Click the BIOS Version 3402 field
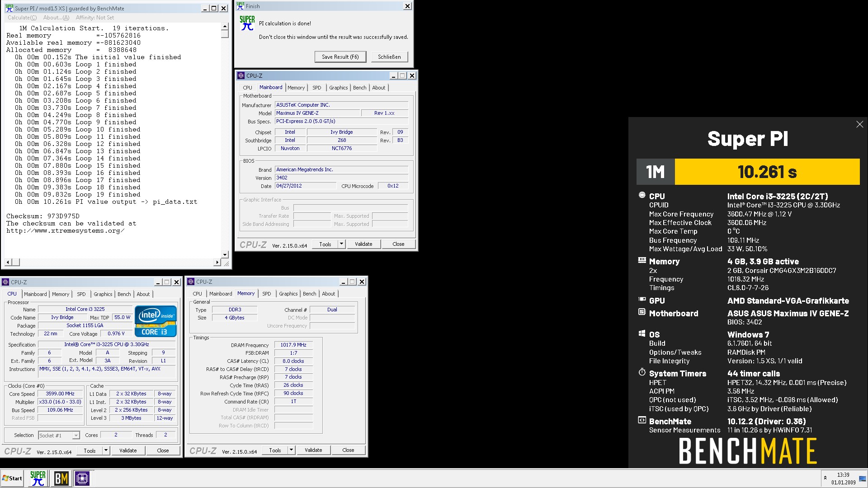The image size is (868, 488). [x=341, y=178]
